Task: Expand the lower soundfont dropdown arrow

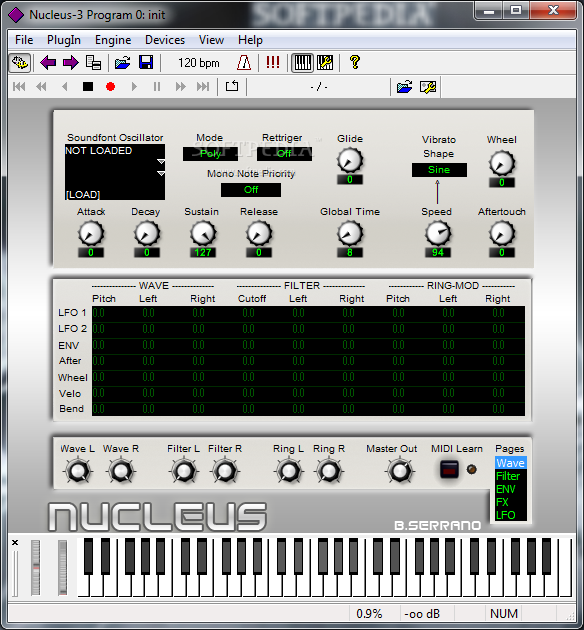Action: (x=161, y=174)
